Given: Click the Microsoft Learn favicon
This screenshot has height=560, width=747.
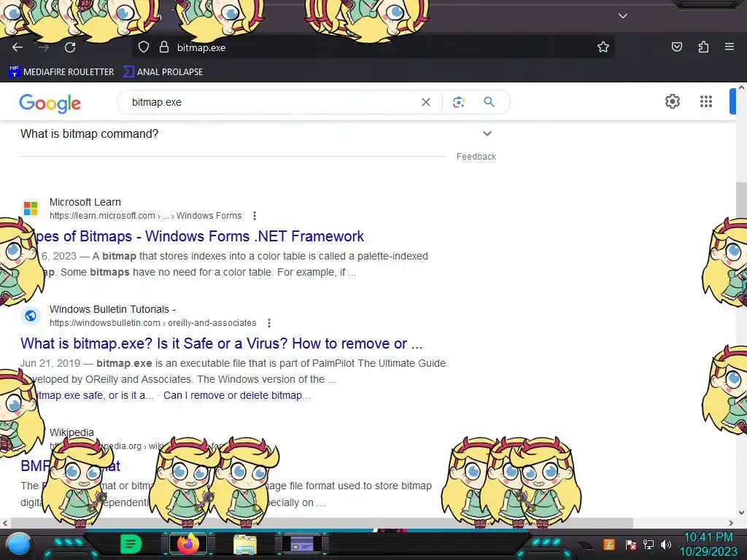Looking at the screenshot, I should point(31,208).
